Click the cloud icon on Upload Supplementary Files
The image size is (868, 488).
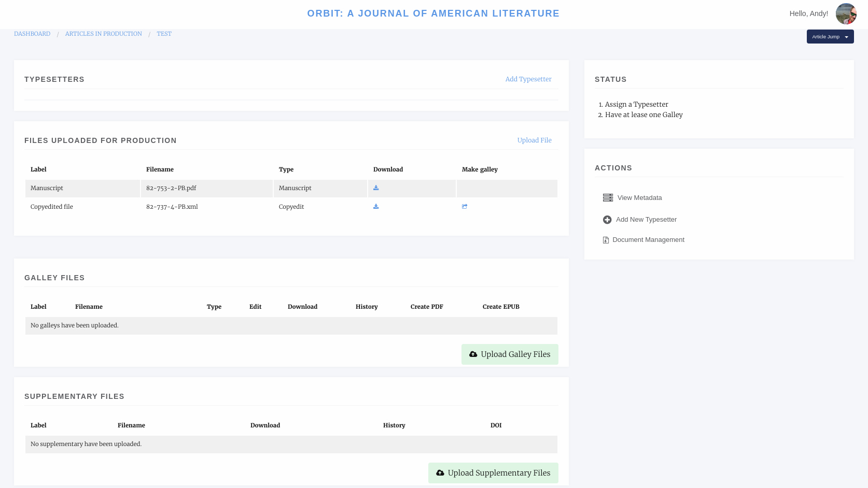pos(440,473)
